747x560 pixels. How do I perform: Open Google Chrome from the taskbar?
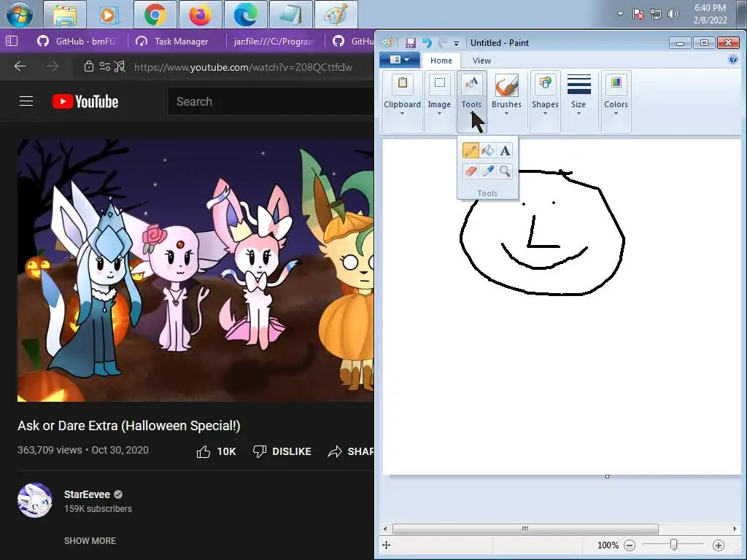tap(155, 15)
